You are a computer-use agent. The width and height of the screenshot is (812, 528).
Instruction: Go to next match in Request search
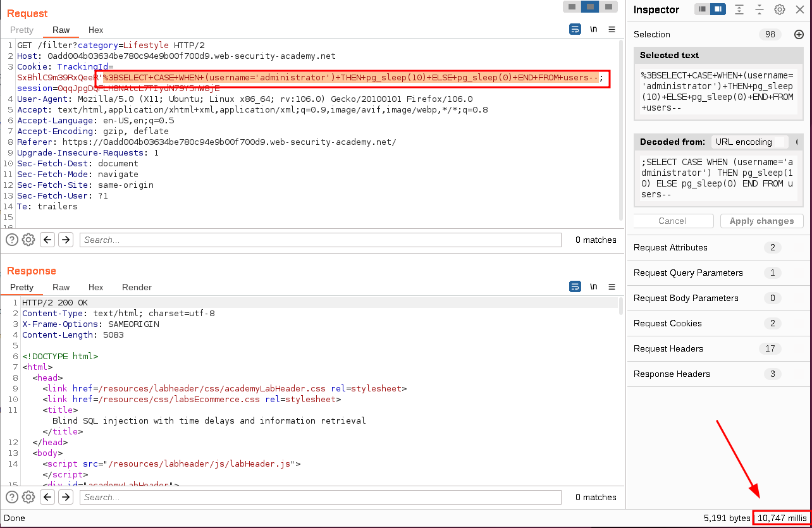tap(66, 240)
